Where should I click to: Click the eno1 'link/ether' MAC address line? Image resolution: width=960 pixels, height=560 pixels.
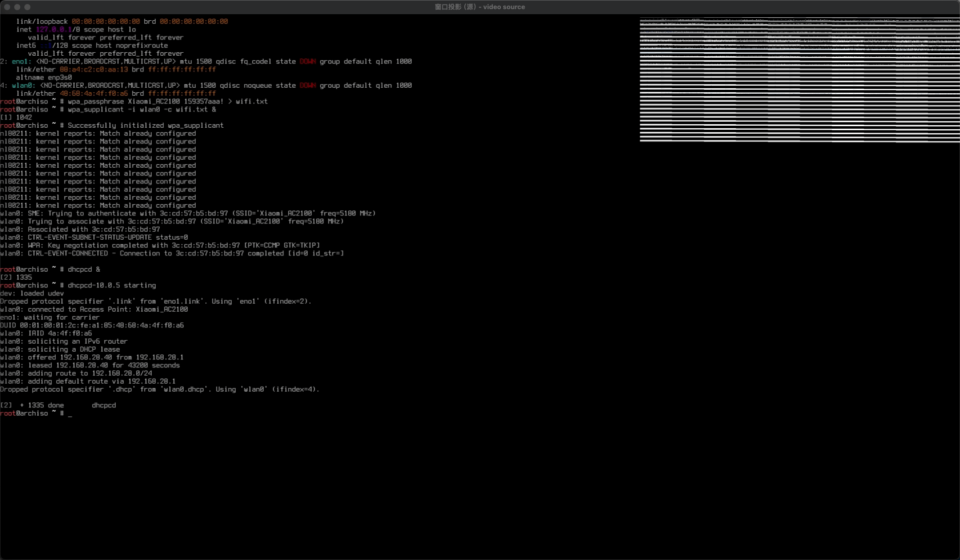click(x=116, y=69)
